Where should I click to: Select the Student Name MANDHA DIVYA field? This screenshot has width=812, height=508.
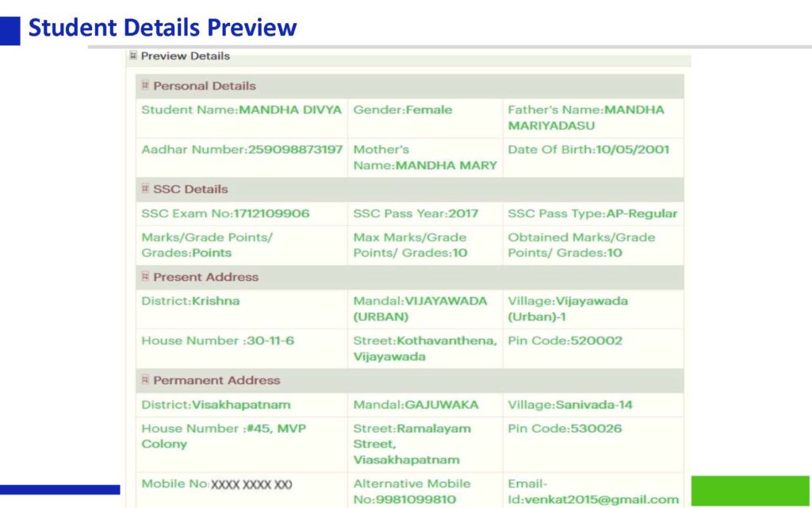tap(241, 110)
